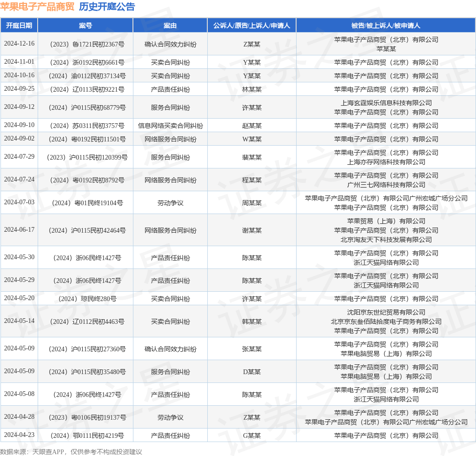The height and width of the screenshot is (456, 476).
Task: Select case number (2024)沪0115民初27360号
Action: pos(87,349)
